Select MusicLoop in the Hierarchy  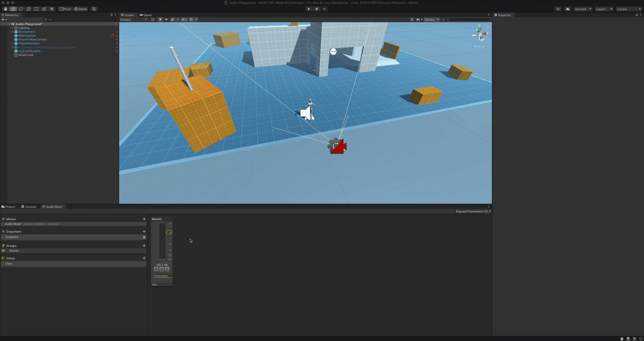[26, 55]
